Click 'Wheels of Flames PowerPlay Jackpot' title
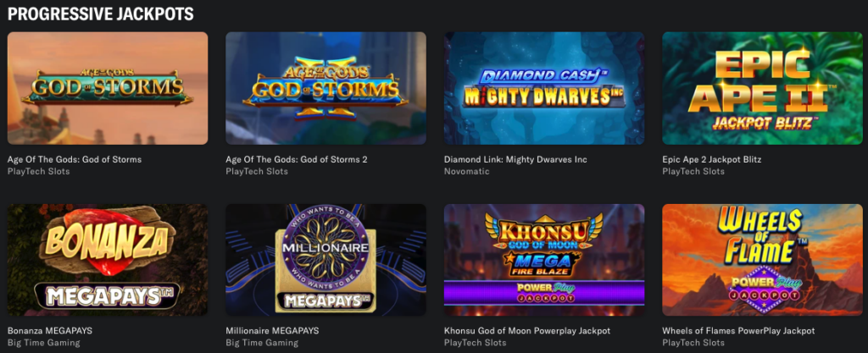The width and height of the screenshot is (868, 353). [x=738, y=331]
